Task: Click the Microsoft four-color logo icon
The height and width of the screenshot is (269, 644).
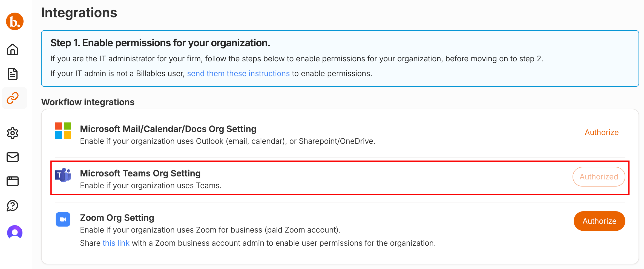Action: click(63, 131)
